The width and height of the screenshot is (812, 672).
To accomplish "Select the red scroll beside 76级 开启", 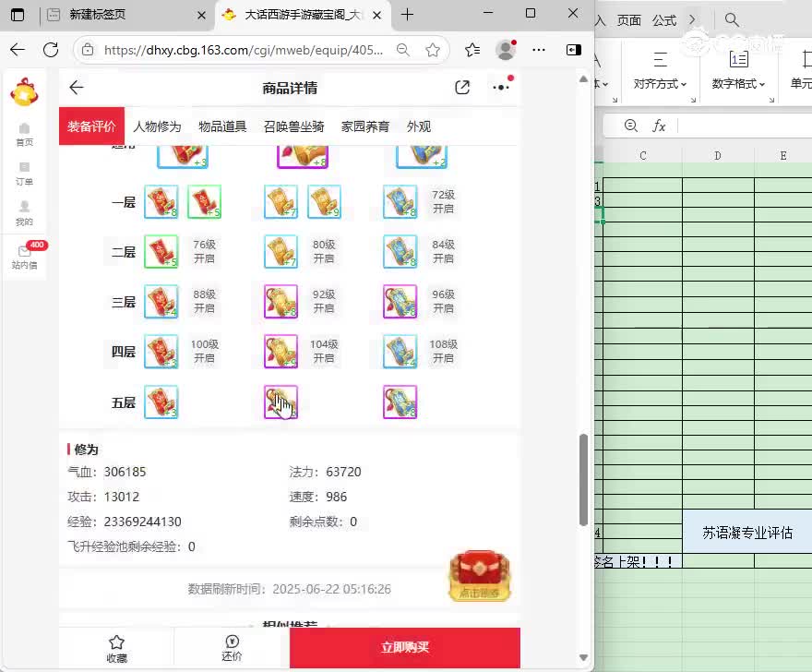I will click(161, 251).
